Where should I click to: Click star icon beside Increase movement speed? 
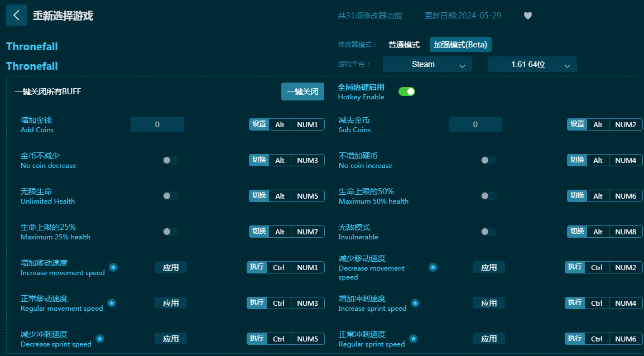tap(113, 267)
